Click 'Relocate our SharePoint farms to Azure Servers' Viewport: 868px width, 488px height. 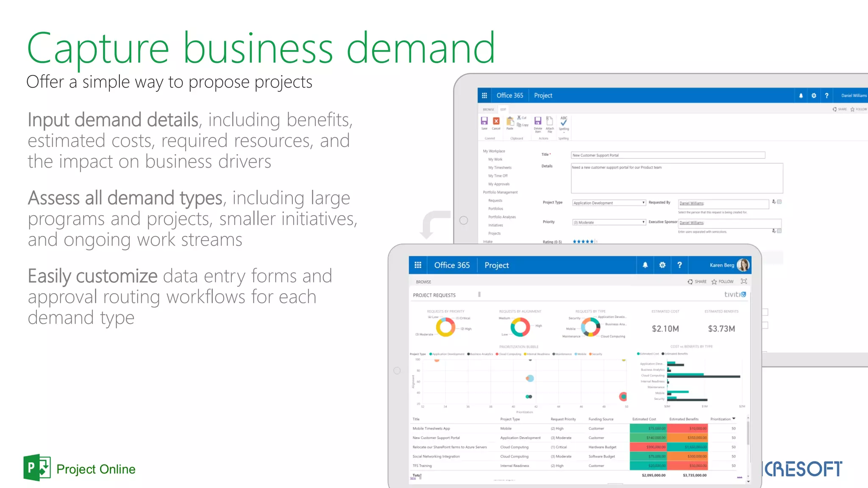(x=450, y=447)
